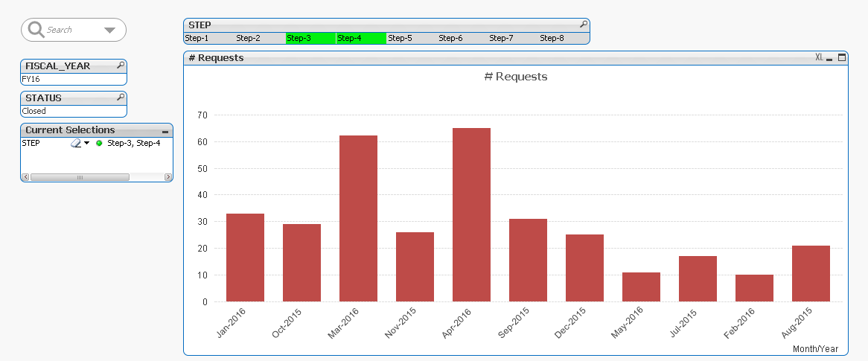
Task: Click horizontal scrollbar thumb in Current Selections
Action: pos(80,177)
